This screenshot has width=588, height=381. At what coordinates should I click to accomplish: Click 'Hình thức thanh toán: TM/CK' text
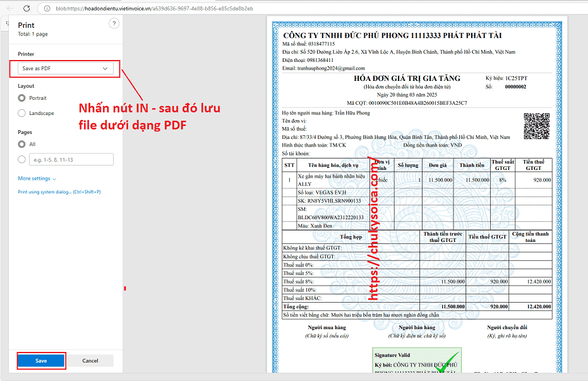[314, 145]
